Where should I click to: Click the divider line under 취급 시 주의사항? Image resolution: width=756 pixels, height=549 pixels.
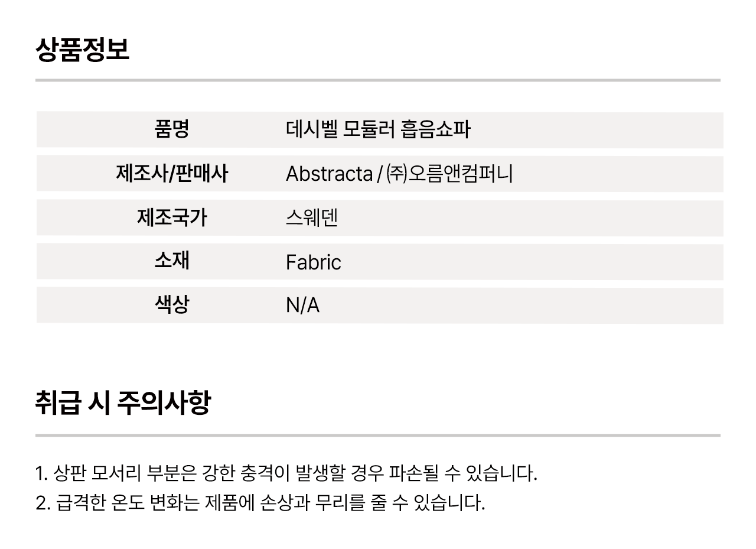tap(378, 436)
